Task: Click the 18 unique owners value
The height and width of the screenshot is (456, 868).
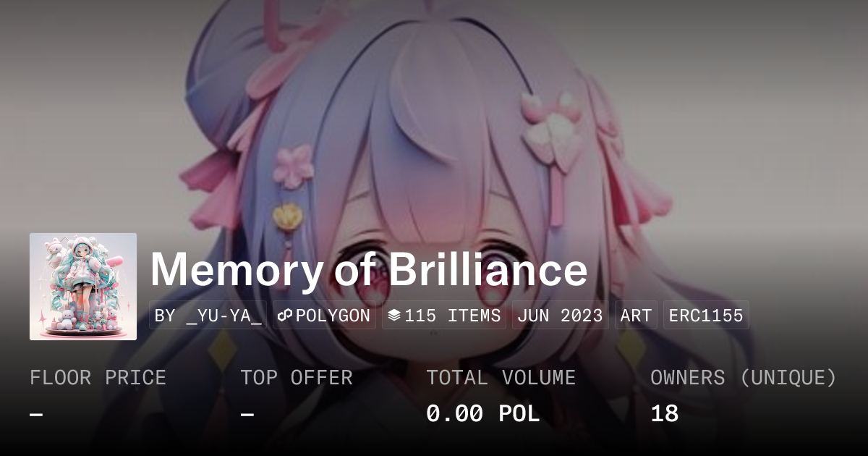Action: pos(665,414)
